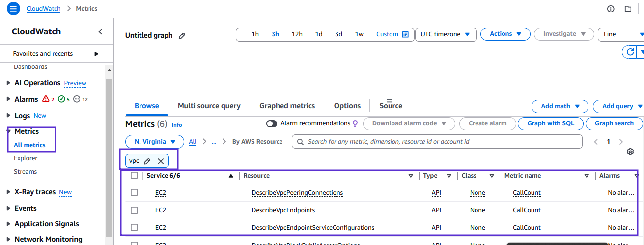
Task: Go to previous page arrow
Action: click(596, 142)
